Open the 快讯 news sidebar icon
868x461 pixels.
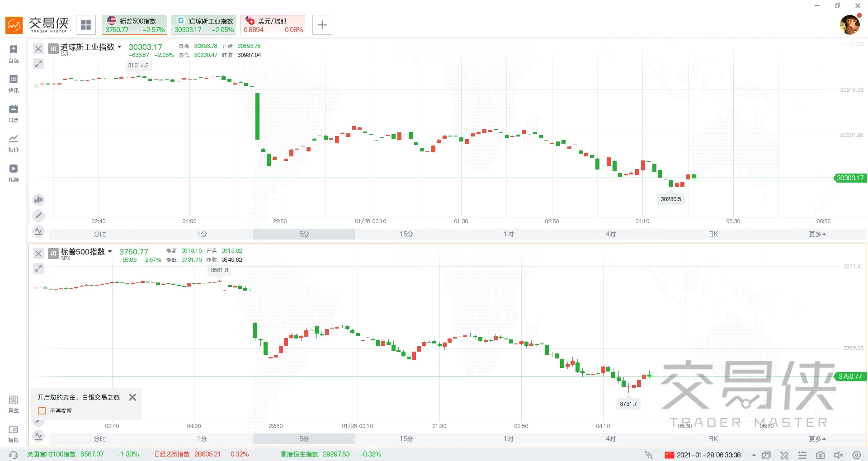point(14,83)
